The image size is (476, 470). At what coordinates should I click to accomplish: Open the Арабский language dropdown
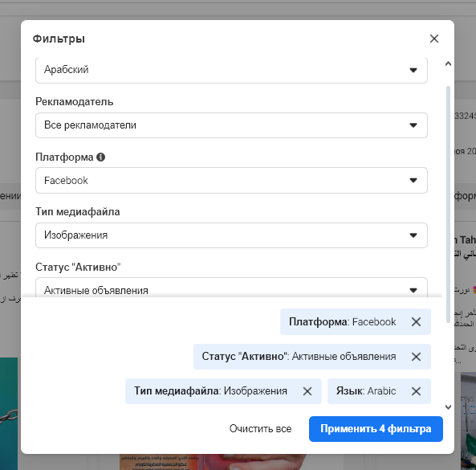[x=231, y=70]
